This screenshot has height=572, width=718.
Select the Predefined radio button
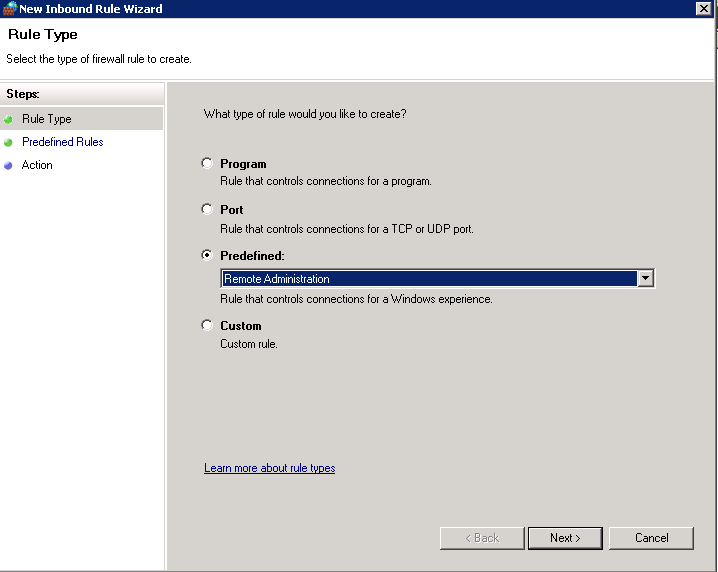tap(207, 255)
